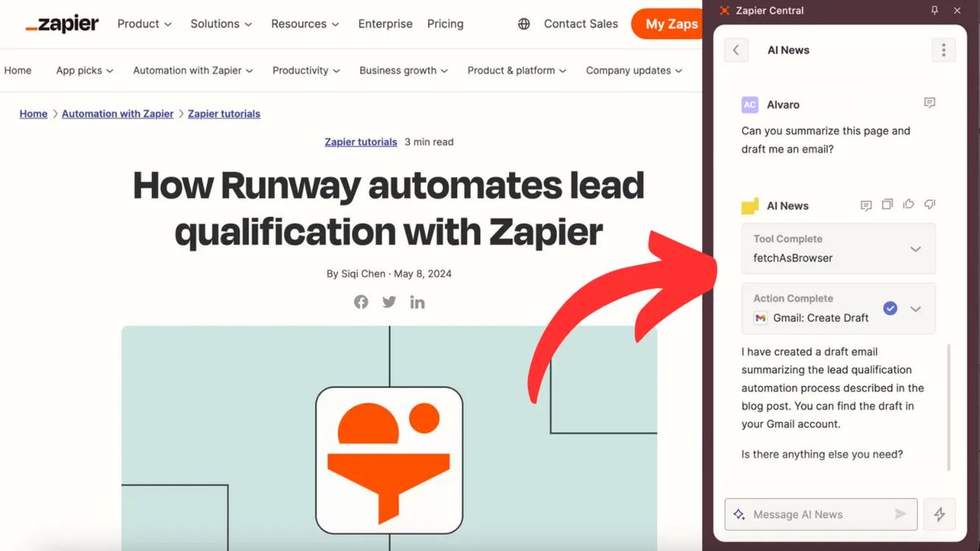The height and width of the screenshot is (551, 980).
Task: Expand the Gmail: Create Draft action details
Action: click(915, 309)
